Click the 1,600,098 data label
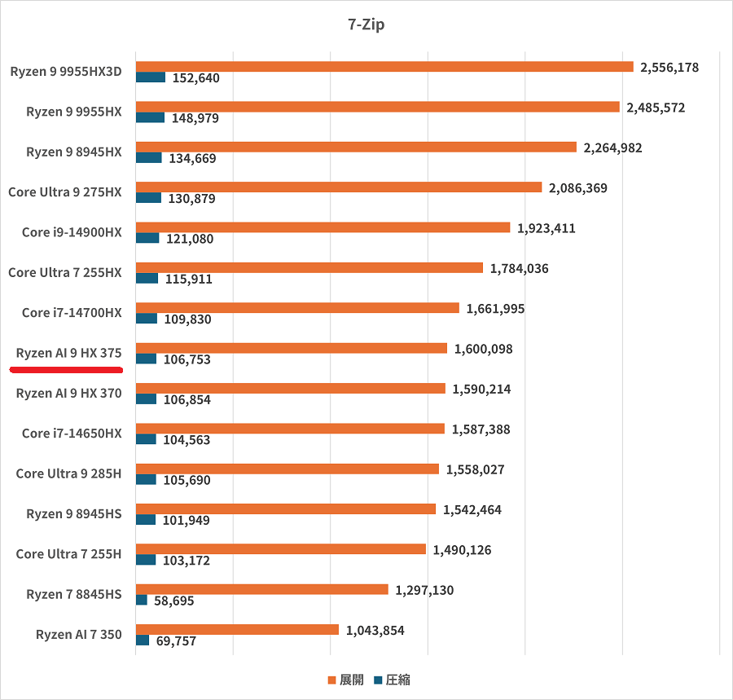Viewport: 733px width, 700px height. point(484,348)
